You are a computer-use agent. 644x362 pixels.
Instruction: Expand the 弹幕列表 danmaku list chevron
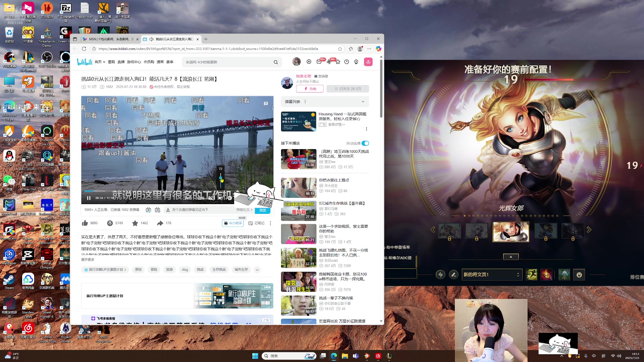[363, 102]
